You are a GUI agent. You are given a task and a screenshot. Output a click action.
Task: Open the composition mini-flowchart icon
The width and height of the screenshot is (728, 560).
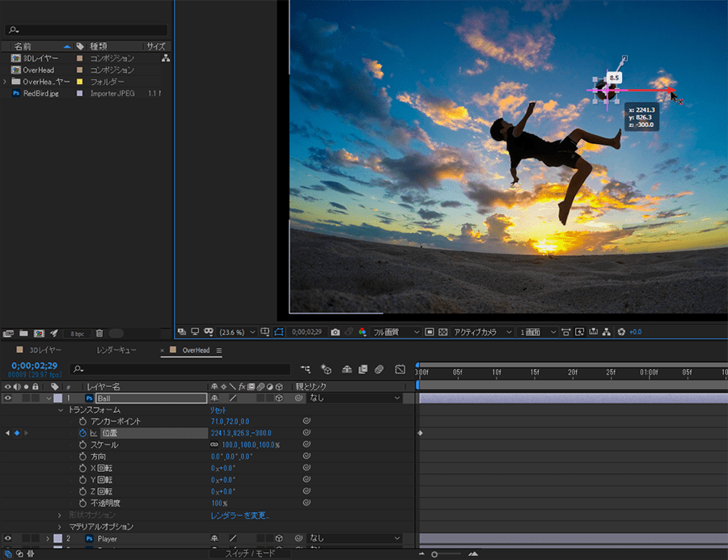(x=307, y=369)
